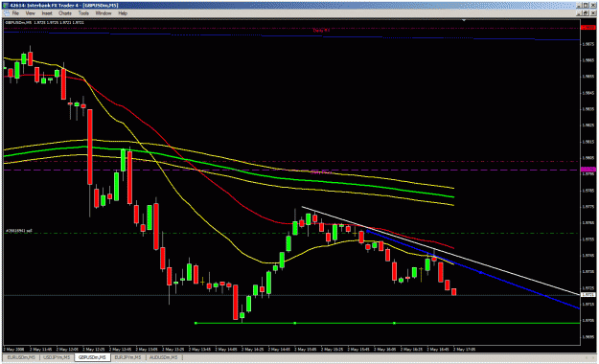The width and height of the screenshot is (599, 364).
Task: Open the File menu
Action: tap(15, 13)
